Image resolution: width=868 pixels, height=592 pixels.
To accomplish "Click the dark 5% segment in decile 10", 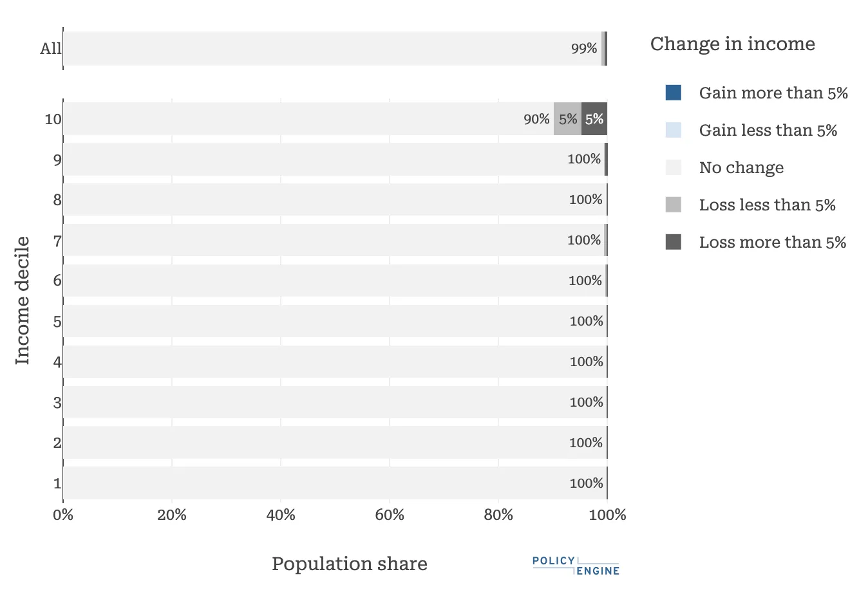I will [x=594, y=119].
